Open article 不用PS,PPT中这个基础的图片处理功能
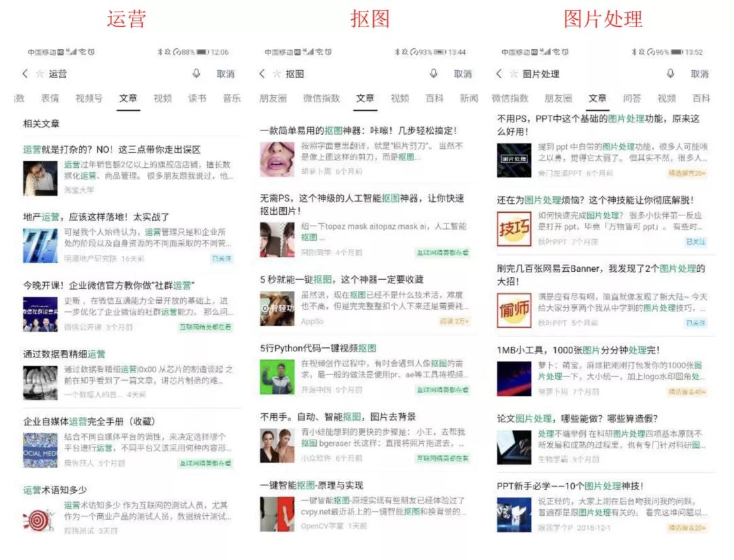 603,146
